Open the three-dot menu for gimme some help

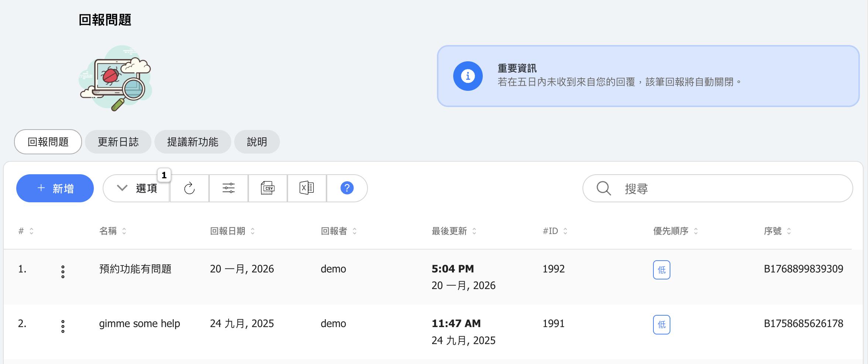tap(63, 326)
